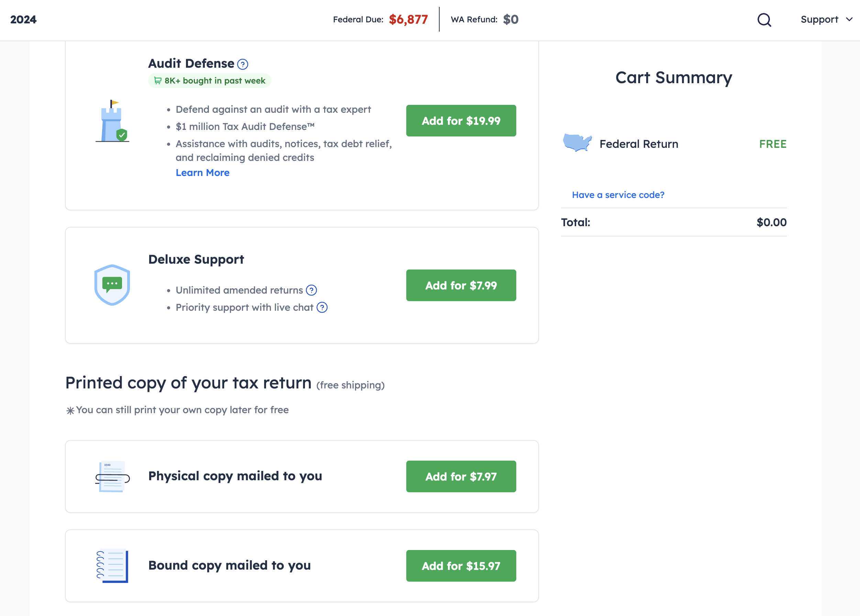Add Deluxe Support for $7.99
Image resolution: width=860 pixels, height=616 pixels.
point(461,285)
